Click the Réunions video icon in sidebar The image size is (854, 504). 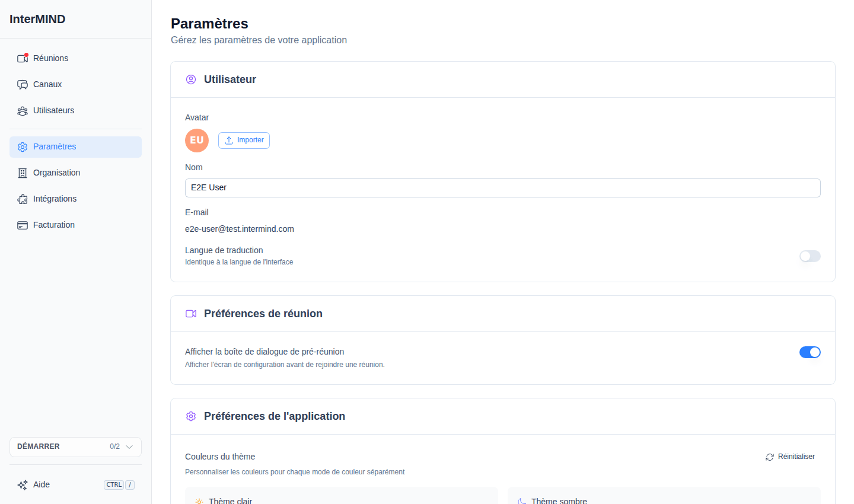tap(23, 58)
